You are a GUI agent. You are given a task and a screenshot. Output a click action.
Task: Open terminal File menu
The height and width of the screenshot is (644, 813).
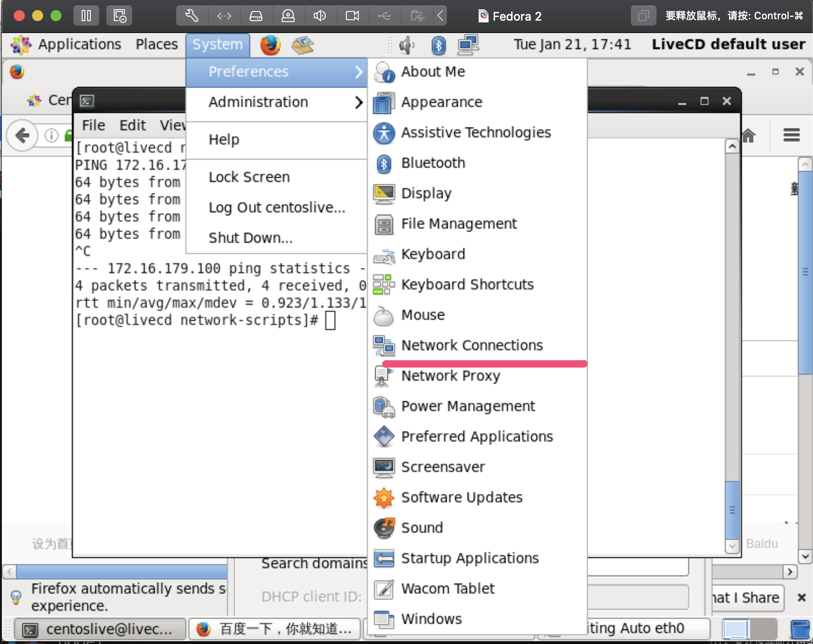pos(93,125)
